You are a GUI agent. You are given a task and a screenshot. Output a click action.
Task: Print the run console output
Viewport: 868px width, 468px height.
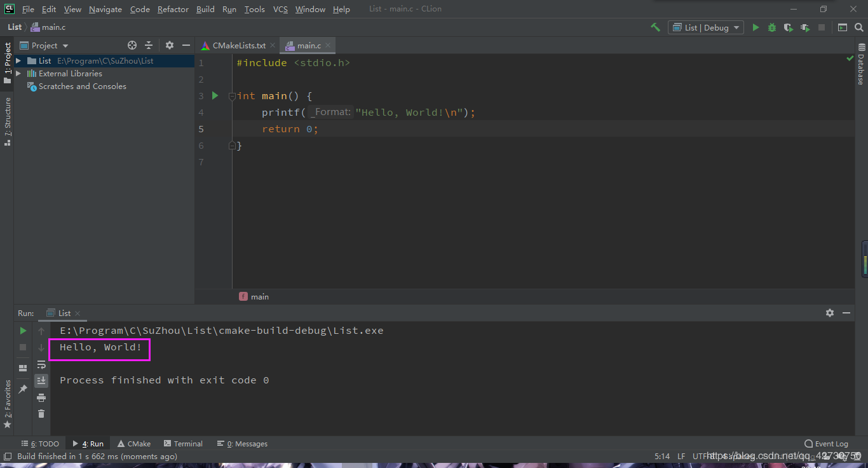click(x=41, y=397)
